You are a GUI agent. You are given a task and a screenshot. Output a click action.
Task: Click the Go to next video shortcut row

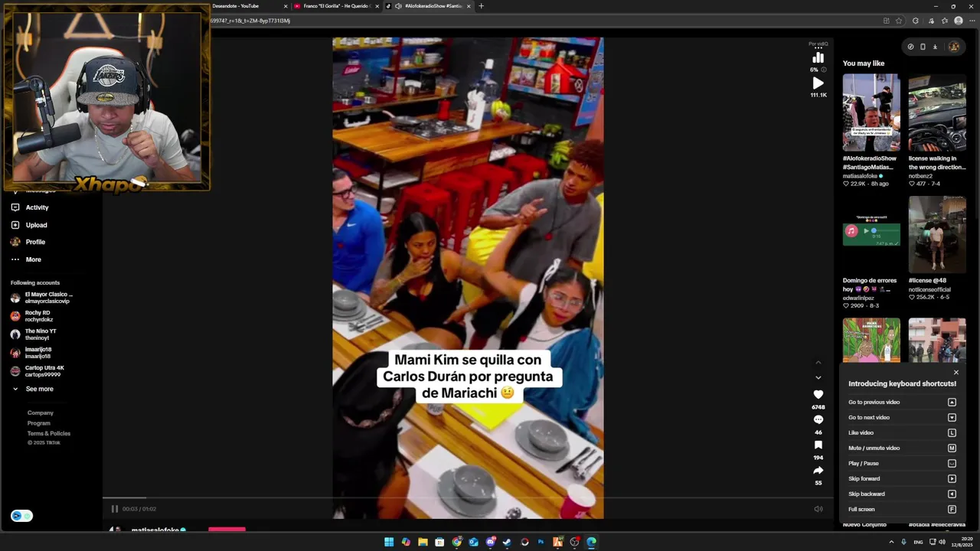click(902, 417)
